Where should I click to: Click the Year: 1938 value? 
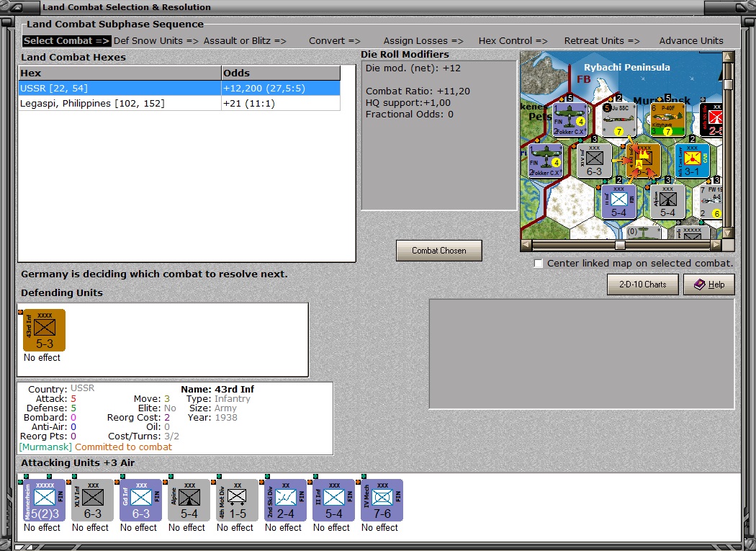tap(226, 417)
